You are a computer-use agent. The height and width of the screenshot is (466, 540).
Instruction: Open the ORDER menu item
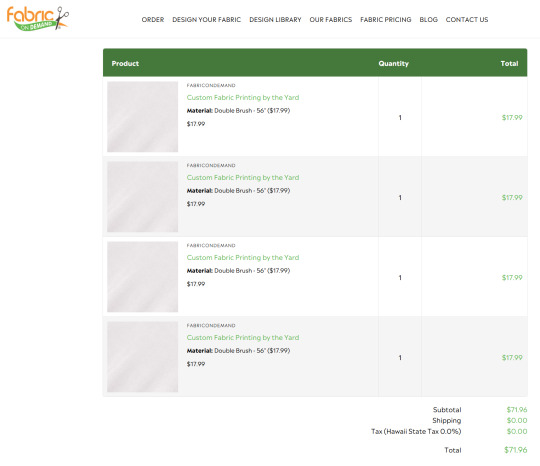click(x=153, y=20)
